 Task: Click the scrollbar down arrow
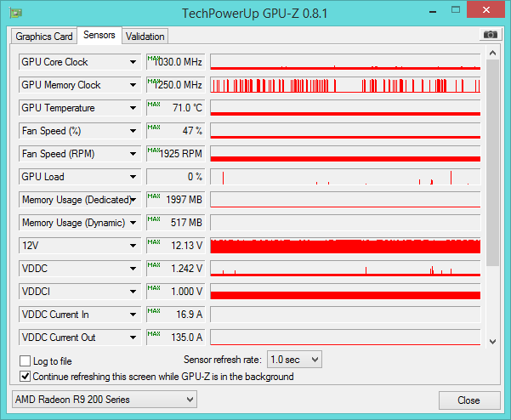click(x=493, y=342)
